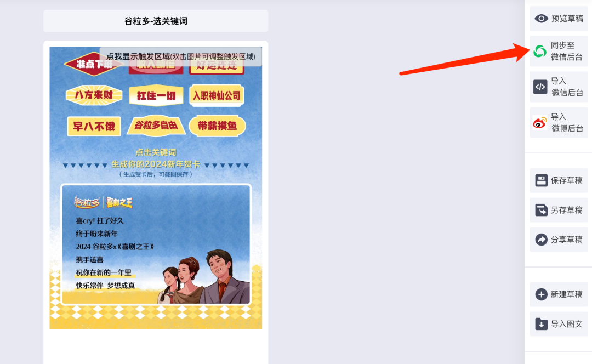
Task: Click the download icon for 导入图文
Action: (541, 324)
